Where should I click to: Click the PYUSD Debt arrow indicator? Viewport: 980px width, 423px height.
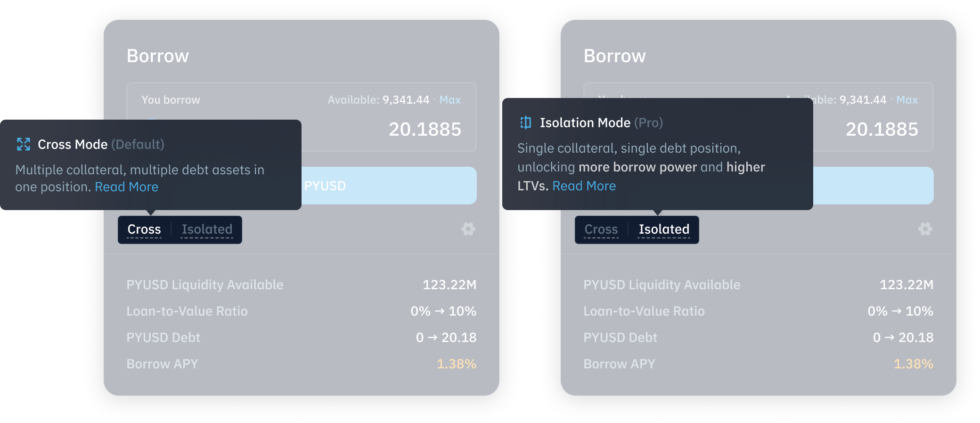point(432,337)
